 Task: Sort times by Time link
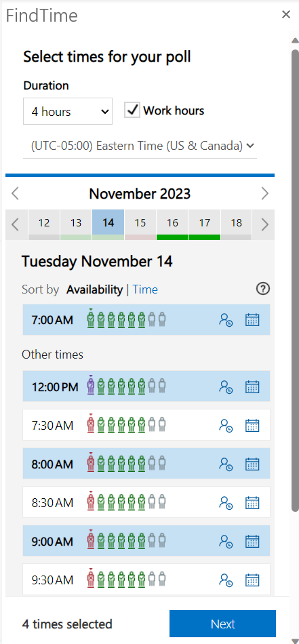tap(145, 289)
